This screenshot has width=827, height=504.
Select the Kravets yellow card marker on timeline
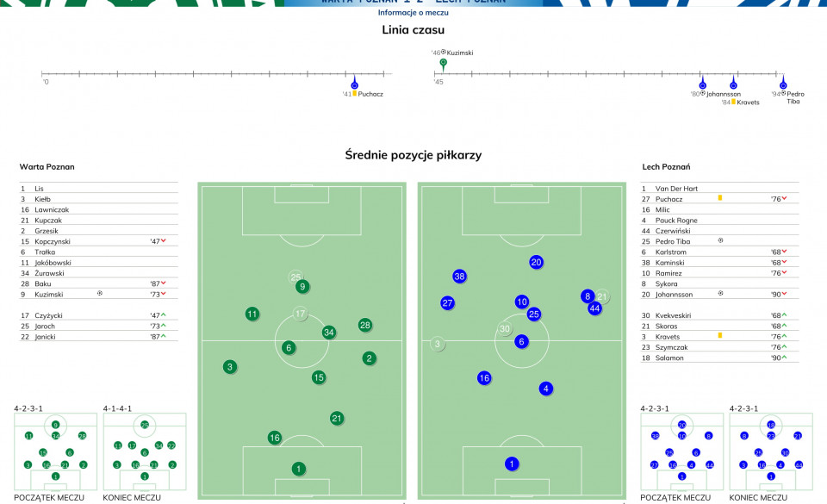tap(733, 84)
